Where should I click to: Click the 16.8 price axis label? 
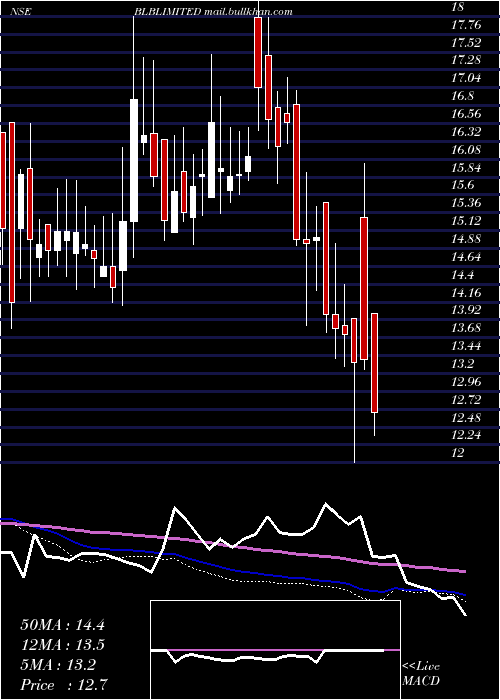click(462, 96)
